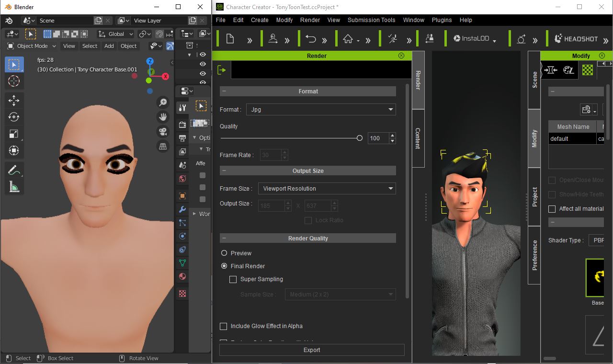
Task: Click the Render panel vertical scrollbar
Action: 407,192
